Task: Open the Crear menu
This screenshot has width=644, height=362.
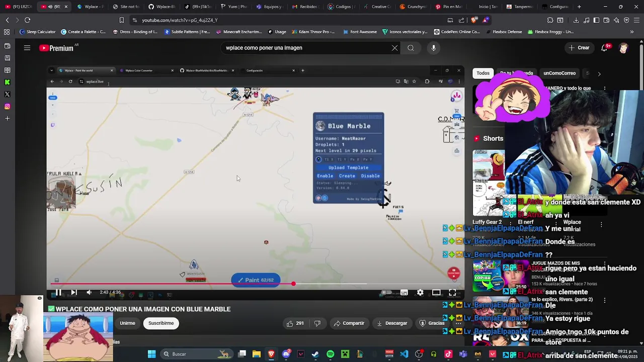Action: [579, 48]
